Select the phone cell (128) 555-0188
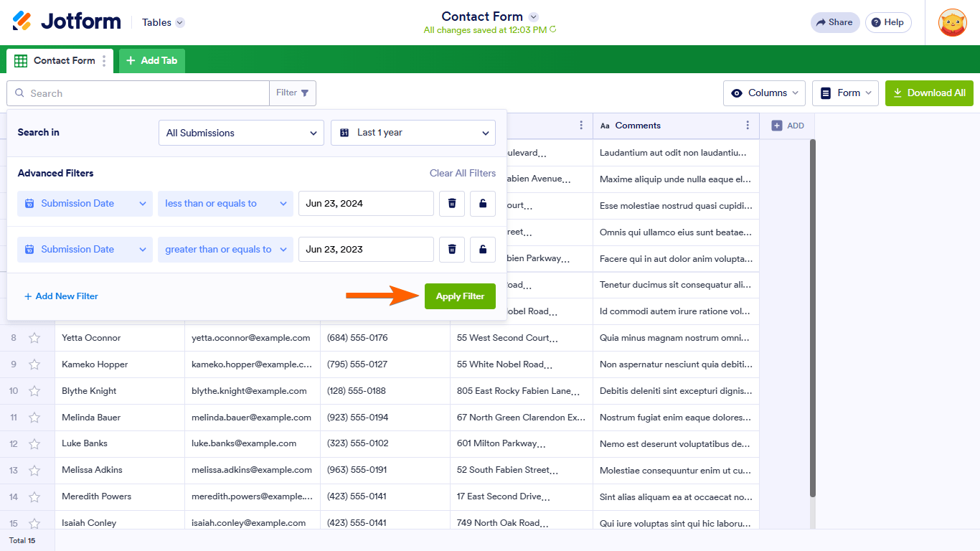The height and width of the screenshot is (551, 980). coord(385,391)
